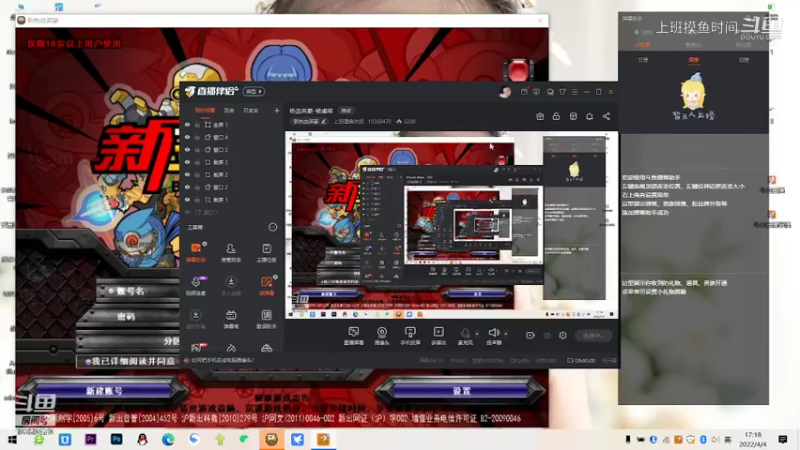Click the 设置 button in the game window

pyautogui.click(x=461, y=391)
